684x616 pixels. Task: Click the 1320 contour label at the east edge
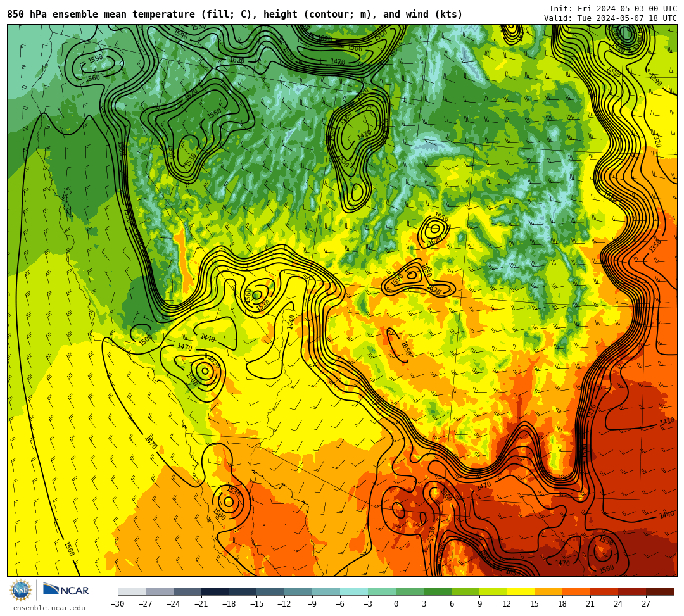pos(657,140)
